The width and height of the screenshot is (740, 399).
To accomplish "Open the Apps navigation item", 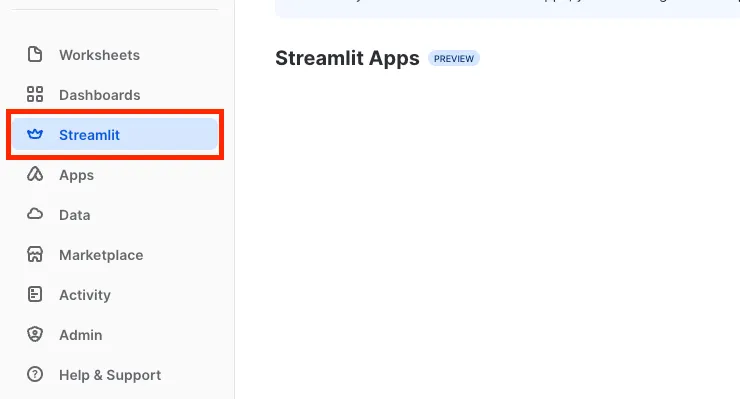I will pos(76,175).
